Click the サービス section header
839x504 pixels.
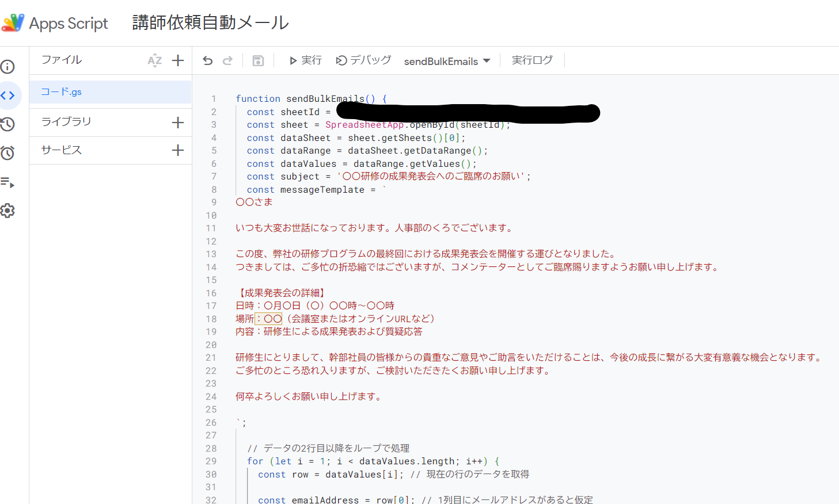tap(62, 150)
